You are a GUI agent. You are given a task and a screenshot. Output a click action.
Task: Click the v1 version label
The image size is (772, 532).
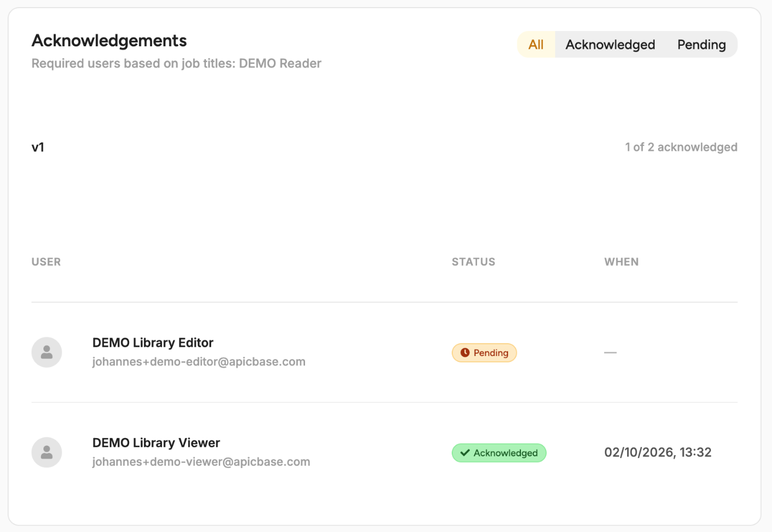tap(38, 147)
